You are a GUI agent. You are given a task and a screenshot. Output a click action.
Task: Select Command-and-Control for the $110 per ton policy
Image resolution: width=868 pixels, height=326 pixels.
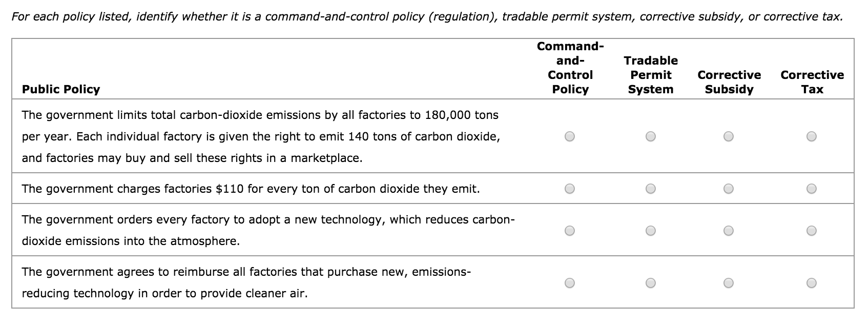[570, 189]
